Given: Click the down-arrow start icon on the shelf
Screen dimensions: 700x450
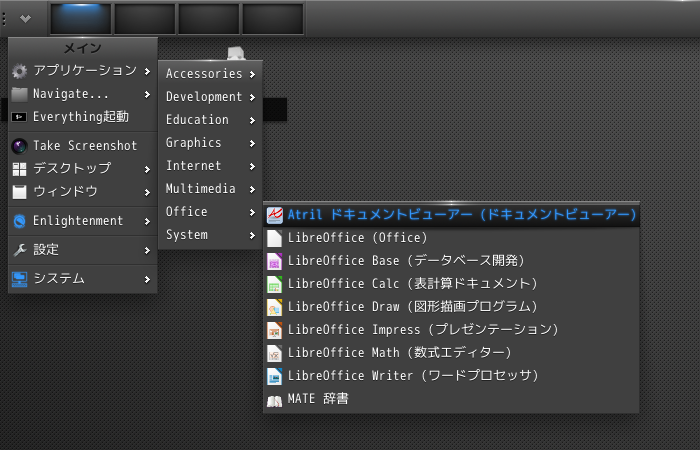Looking at the screenshot, I should point(25,18).
